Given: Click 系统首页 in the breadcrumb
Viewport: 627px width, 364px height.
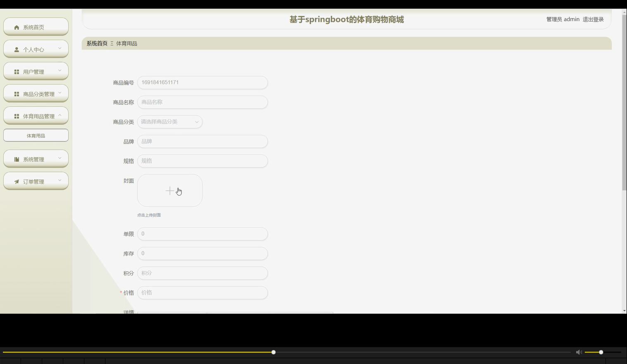Looking at the screenshot, I should point(97,43).
